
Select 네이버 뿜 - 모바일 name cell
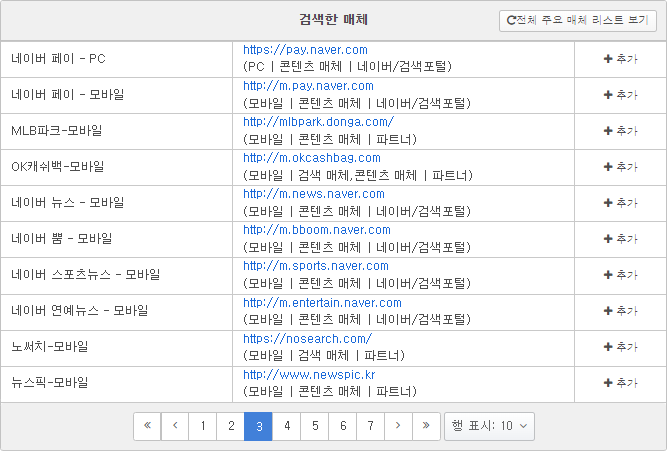[x=117, y=239]
